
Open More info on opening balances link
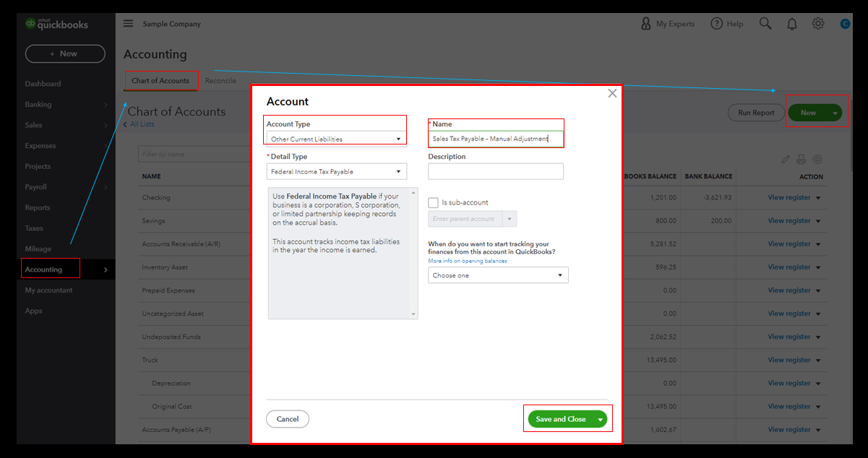pyautogui.click(x=468, y=261)
